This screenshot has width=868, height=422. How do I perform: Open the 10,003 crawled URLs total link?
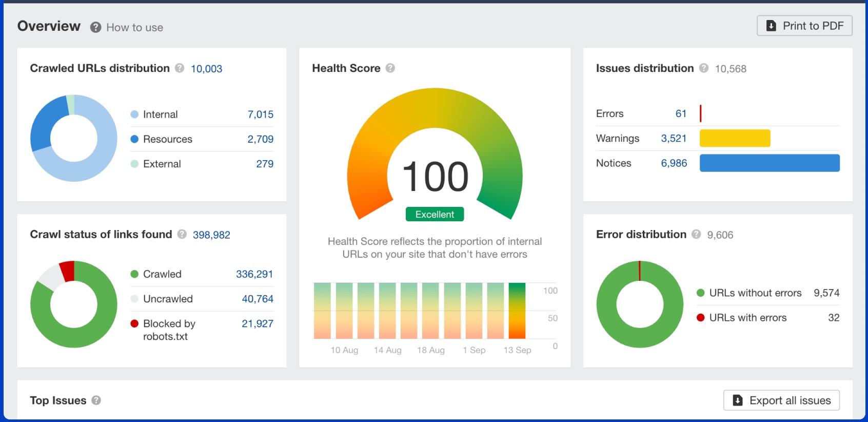tap(206, 69)
